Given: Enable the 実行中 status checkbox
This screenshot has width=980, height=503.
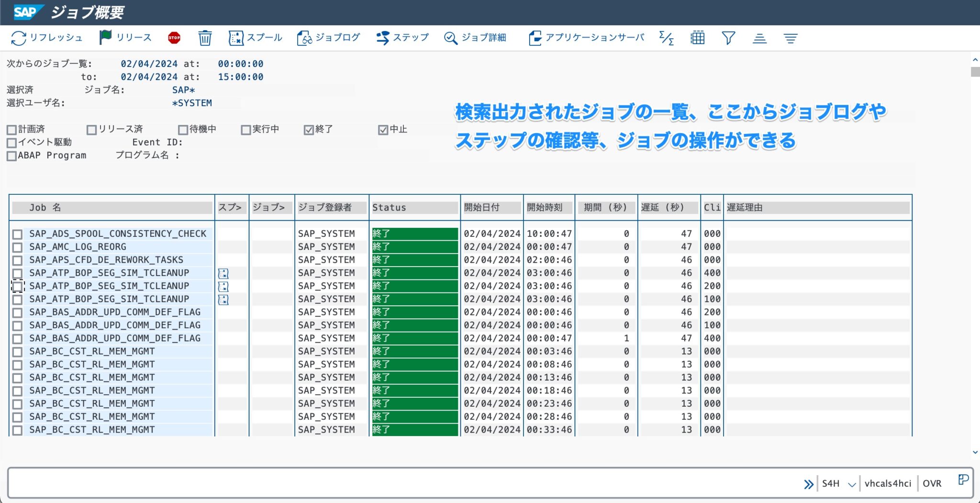Looking at the screenshot, I should click(246, 129).
